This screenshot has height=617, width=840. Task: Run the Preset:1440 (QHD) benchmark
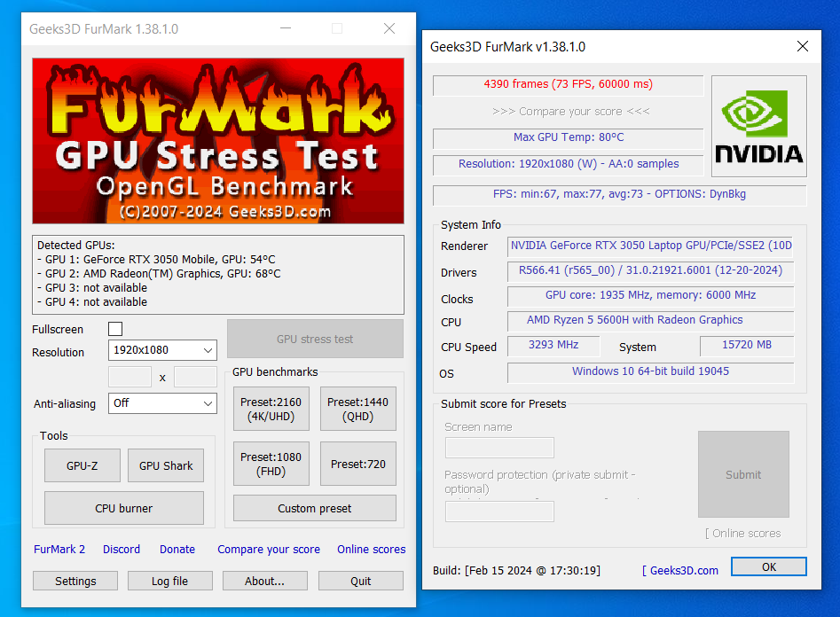[x=357, y=409]
